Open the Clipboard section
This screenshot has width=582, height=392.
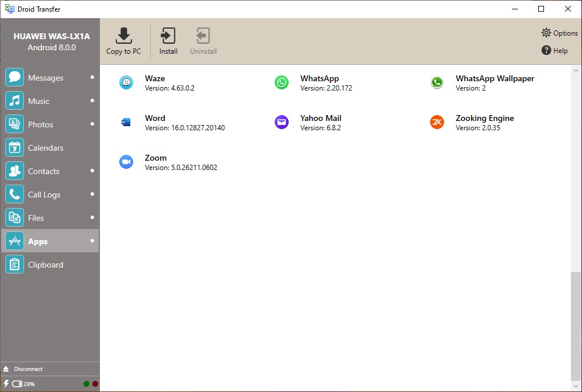pyautogui.click(x=45, y=265)
